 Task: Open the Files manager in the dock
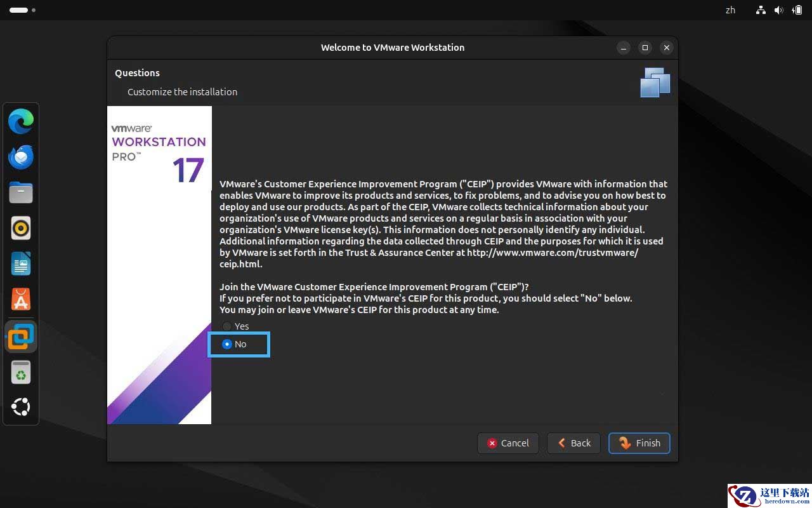[21, 192]
